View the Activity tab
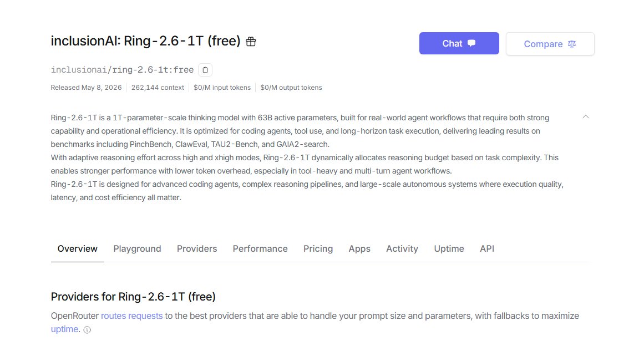Viewport: 644px width, 346px height. point(402,249)
